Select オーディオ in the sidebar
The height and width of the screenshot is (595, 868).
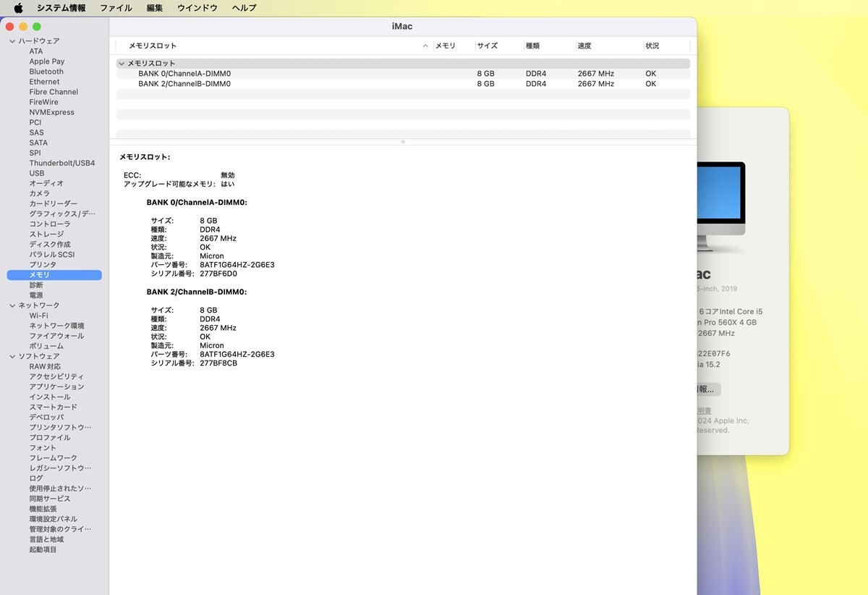(46, 183)
